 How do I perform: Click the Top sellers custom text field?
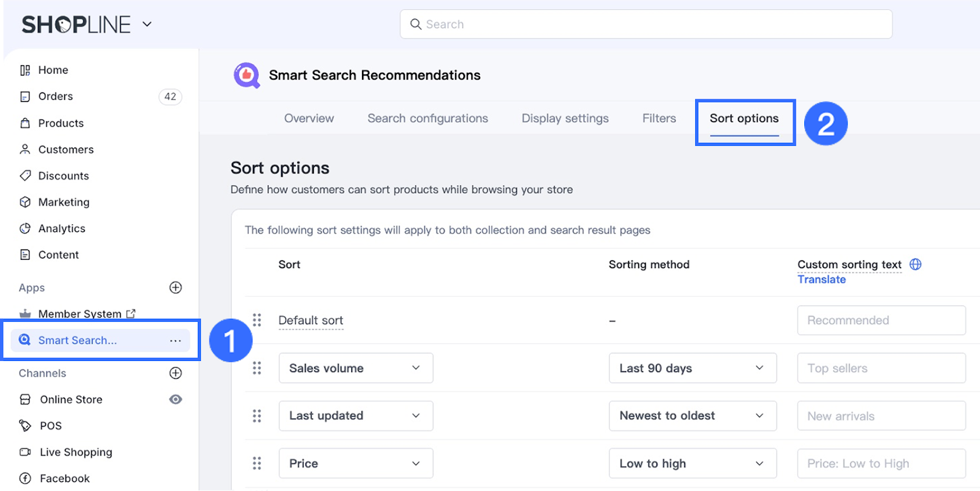pos(881,368)
